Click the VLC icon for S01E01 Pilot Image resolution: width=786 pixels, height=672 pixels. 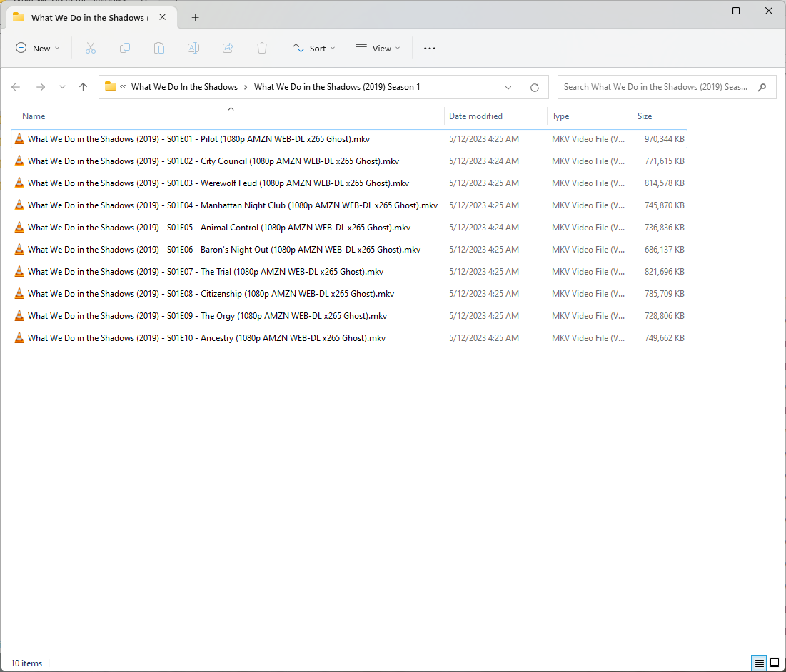[x=19, y=138]
